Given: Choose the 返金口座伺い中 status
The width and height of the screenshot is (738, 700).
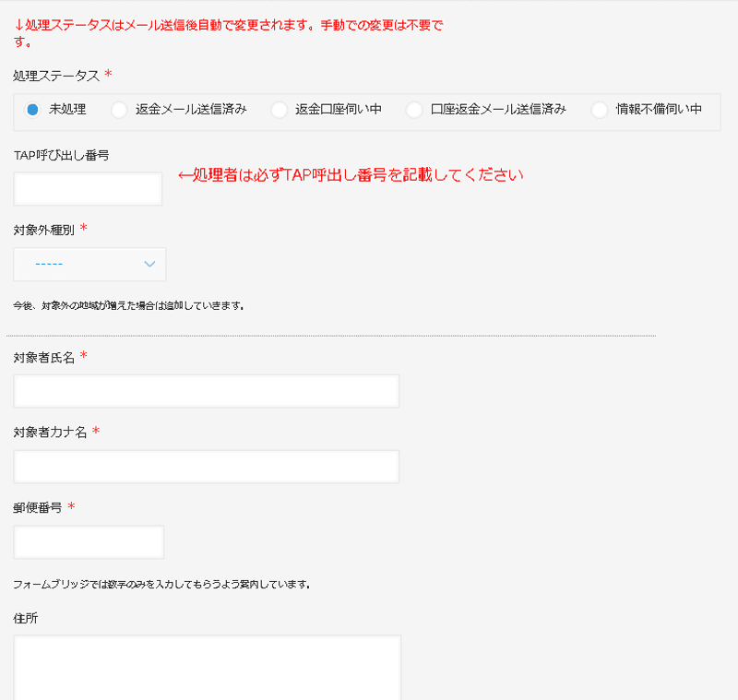Looking at the screenshot, I should [280, 110].
